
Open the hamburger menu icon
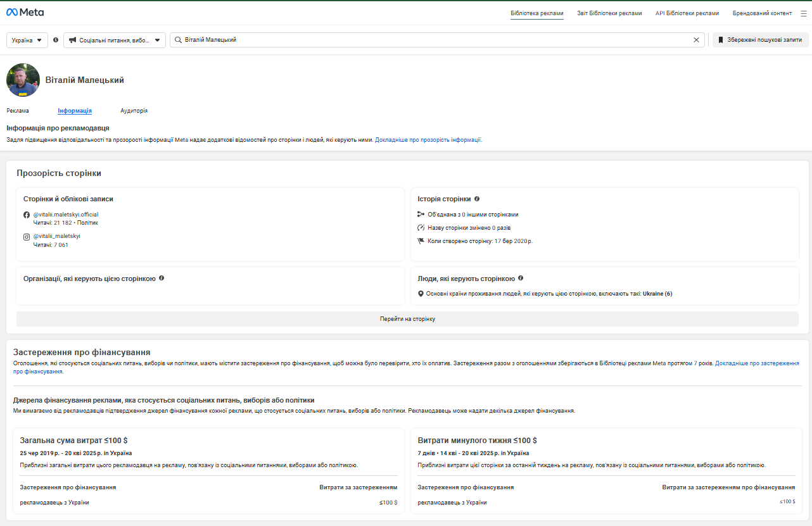[x=803, y=13]
